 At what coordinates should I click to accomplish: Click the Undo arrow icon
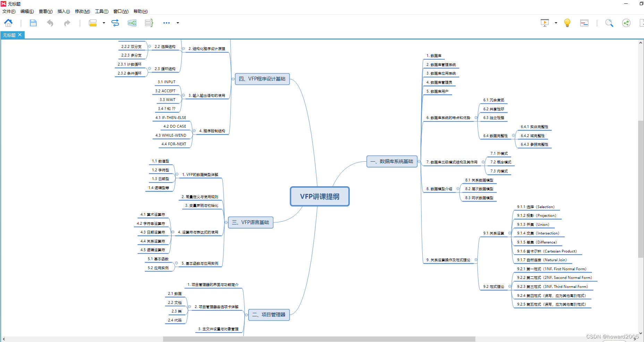coord(50,23)
